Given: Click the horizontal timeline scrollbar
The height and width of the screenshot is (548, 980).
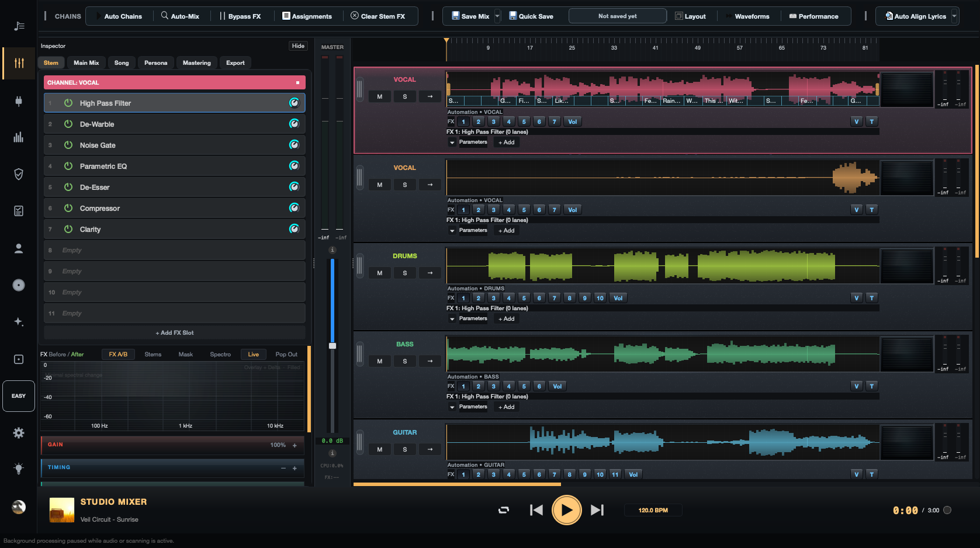Looking at the screenshot, I should point(457,484).
